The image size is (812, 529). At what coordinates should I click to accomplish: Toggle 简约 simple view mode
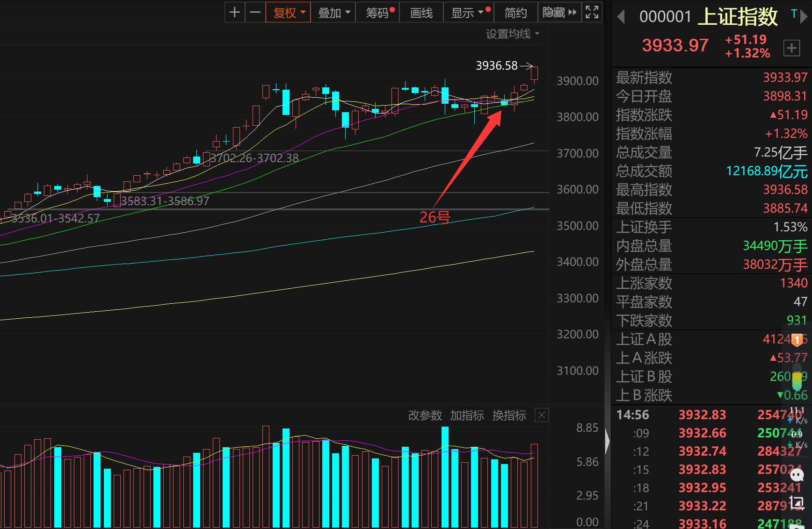(515, 13)
